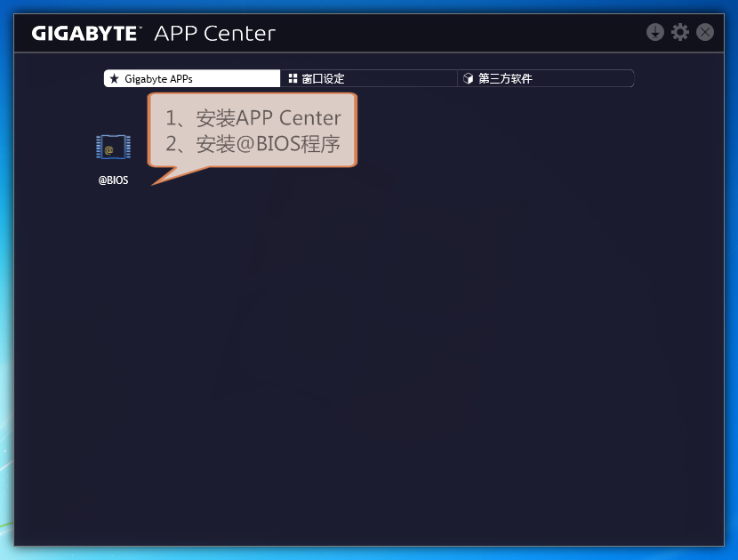This screenshot has width=738, height=560.
Task: Click the APP Center title text
Action: point(214,34)
